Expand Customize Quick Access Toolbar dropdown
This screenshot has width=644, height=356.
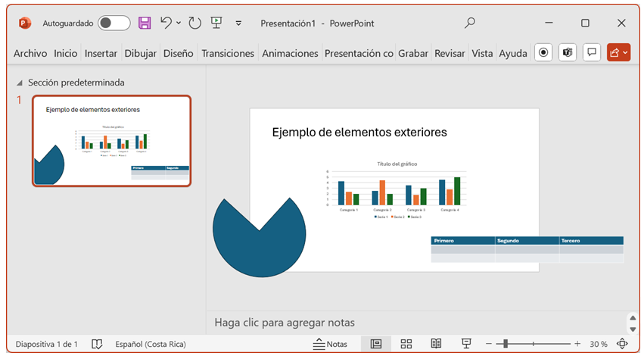tap(238, 23)
